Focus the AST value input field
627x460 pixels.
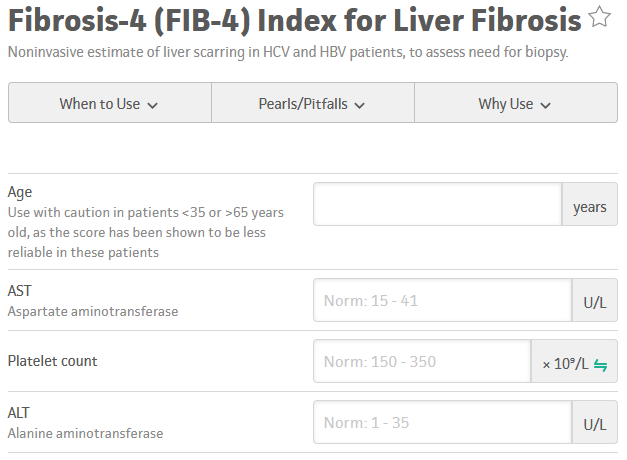pyautogui.click(x=441, y=300)
